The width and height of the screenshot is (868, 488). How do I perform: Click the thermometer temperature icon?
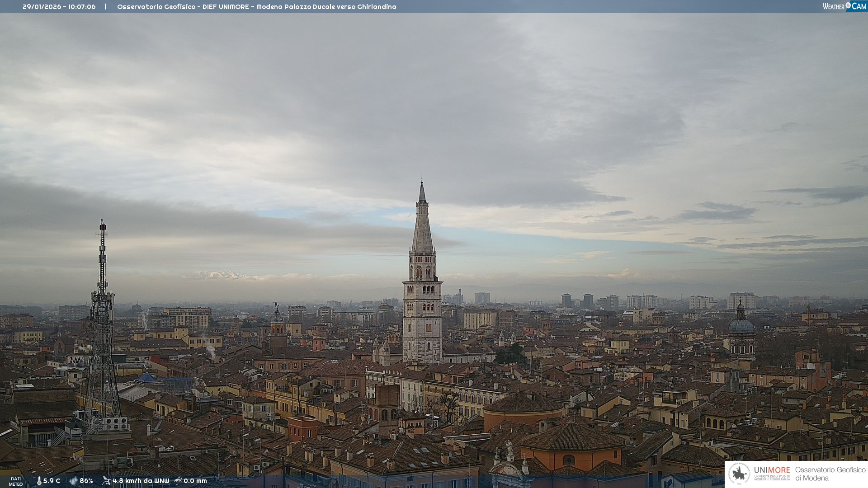tap(39, 481)
